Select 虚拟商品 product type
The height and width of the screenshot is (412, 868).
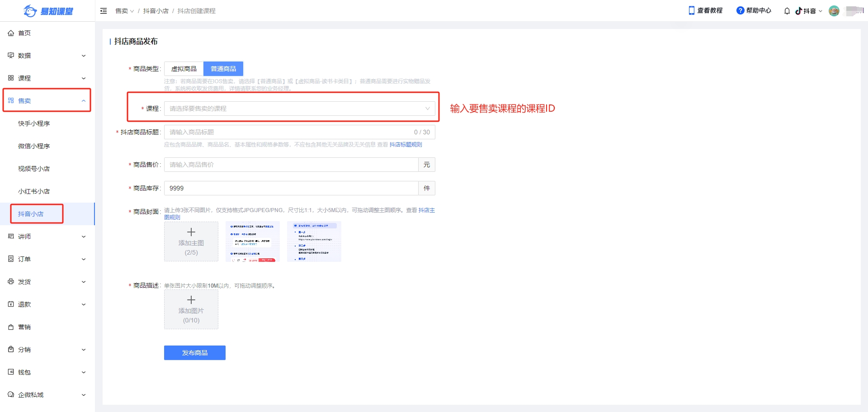[x=184, y=69]
